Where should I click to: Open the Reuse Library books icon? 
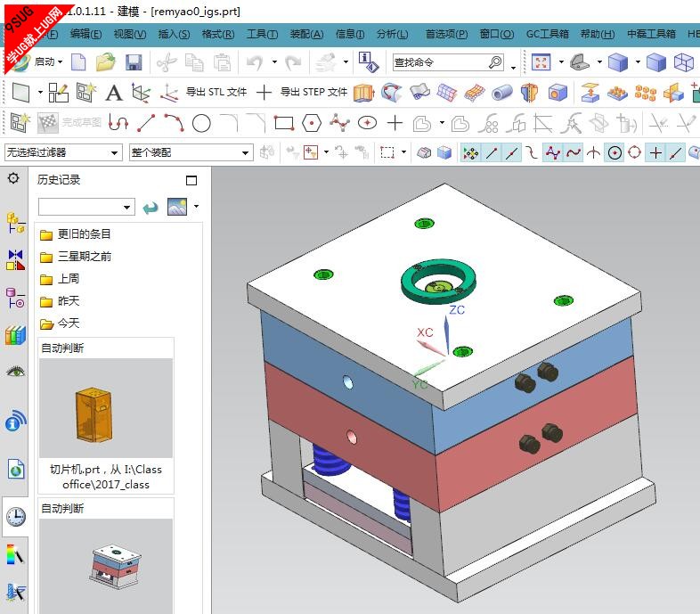16,335
